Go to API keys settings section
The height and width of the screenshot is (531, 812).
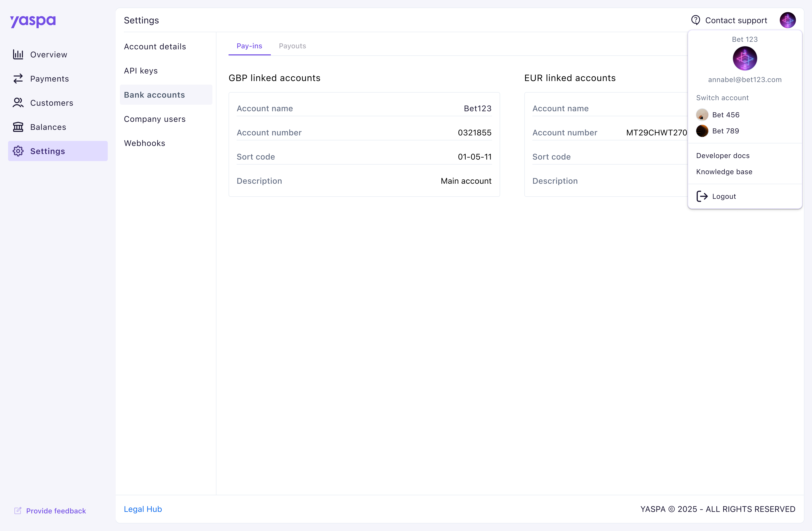click(141, 71)
